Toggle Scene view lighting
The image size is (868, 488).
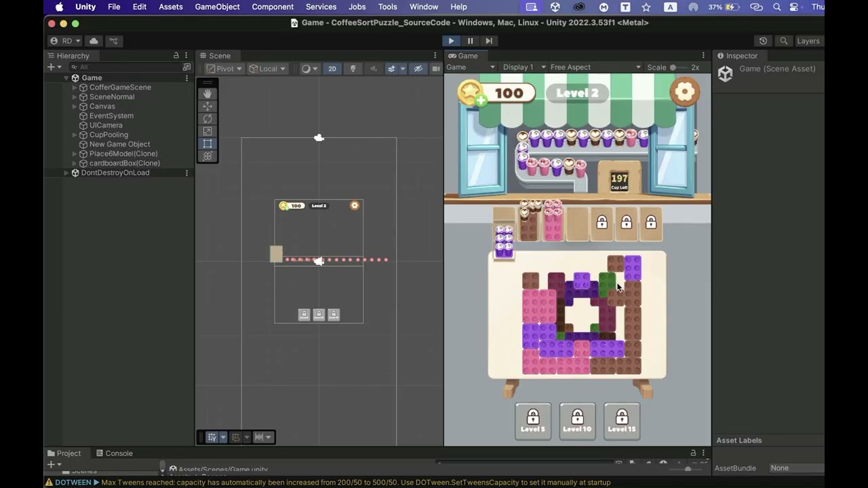point(353,68)
